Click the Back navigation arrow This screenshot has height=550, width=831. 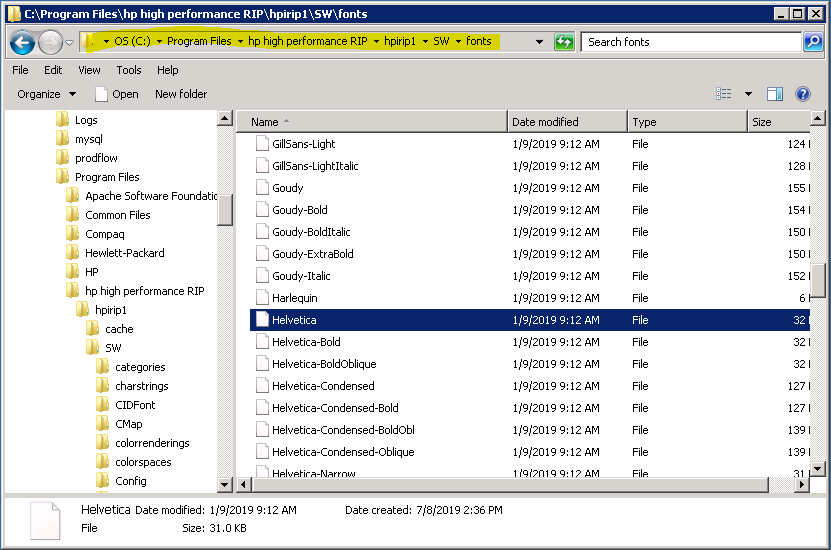point(22,42)
